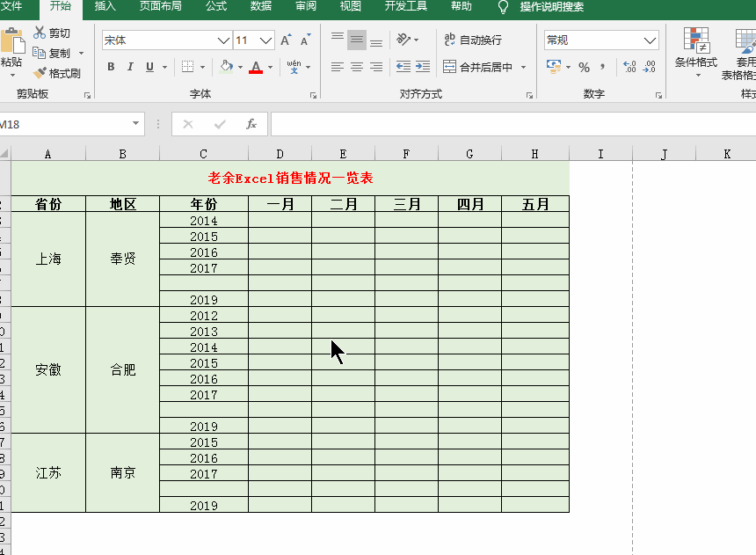Image resolution: width=756 pixels, height=555 pixels.
Task: Click the Paste (粘贴) clipboard icon
Action: pos(12,40)
